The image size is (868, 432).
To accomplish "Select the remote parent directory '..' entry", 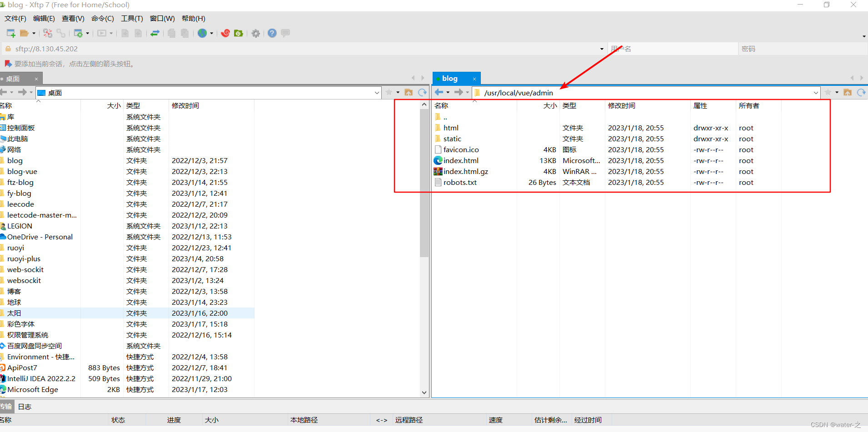I will pyautogui.click(x=445, y=117).
